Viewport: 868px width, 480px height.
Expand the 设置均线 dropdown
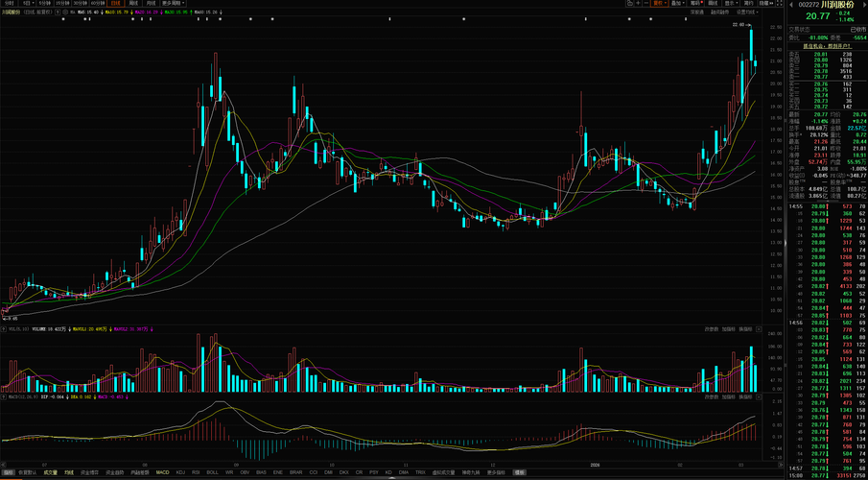(x=747, y=12)
